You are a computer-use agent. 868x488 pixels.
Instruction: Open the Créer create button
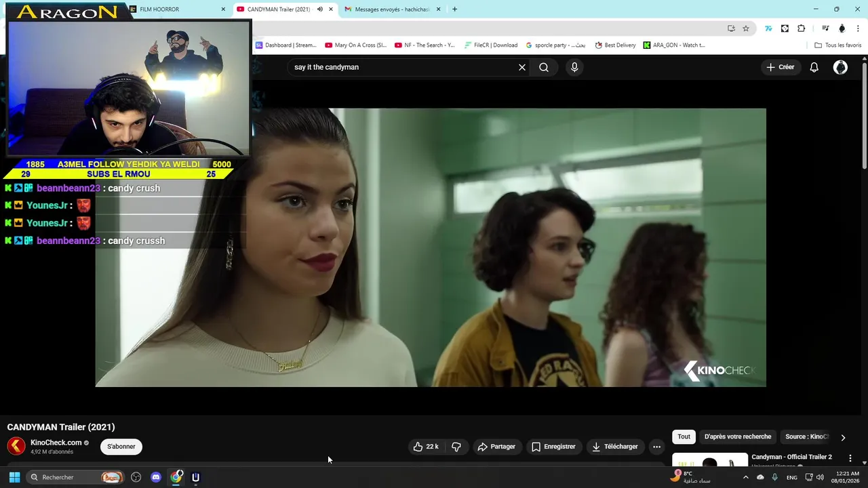780,67
